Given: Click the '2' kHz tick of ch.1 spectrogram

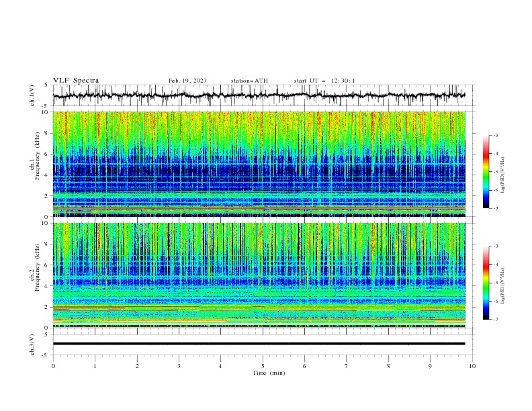Looking at the screenshot, I should [x=47, y=196].
